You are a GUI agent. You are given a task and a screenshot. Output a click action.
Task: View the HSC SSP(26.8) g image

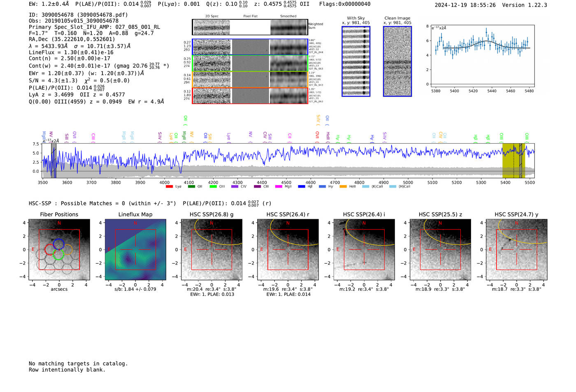point(211,250)
